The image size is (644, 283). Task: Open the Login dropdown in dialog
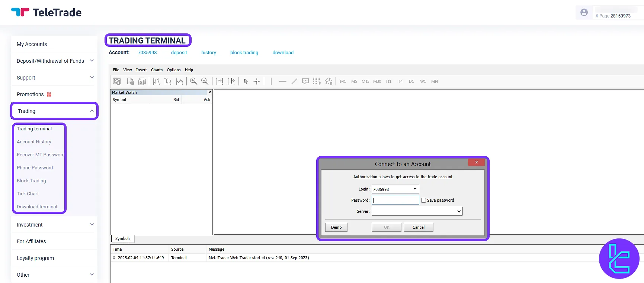coord(415,189)
